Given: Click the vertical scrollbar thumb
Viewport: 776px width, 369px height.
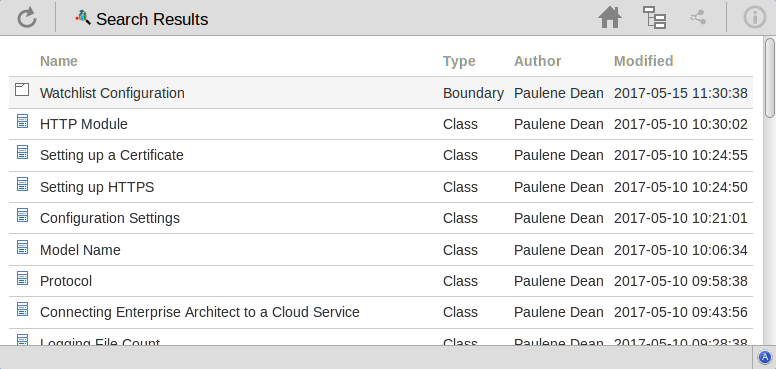Looking at the screenshot, I should tap(770, 78).
